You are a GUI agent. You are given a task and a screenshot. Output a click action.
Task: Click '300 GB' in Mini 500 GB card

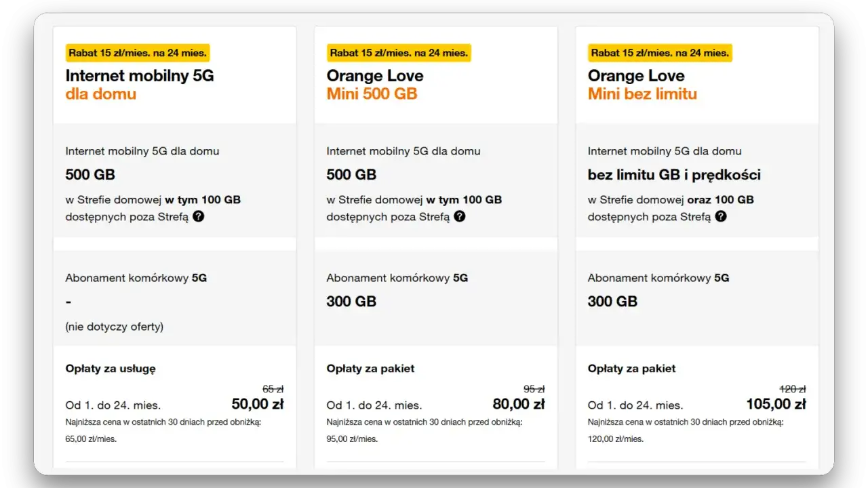tap(351, 301)
